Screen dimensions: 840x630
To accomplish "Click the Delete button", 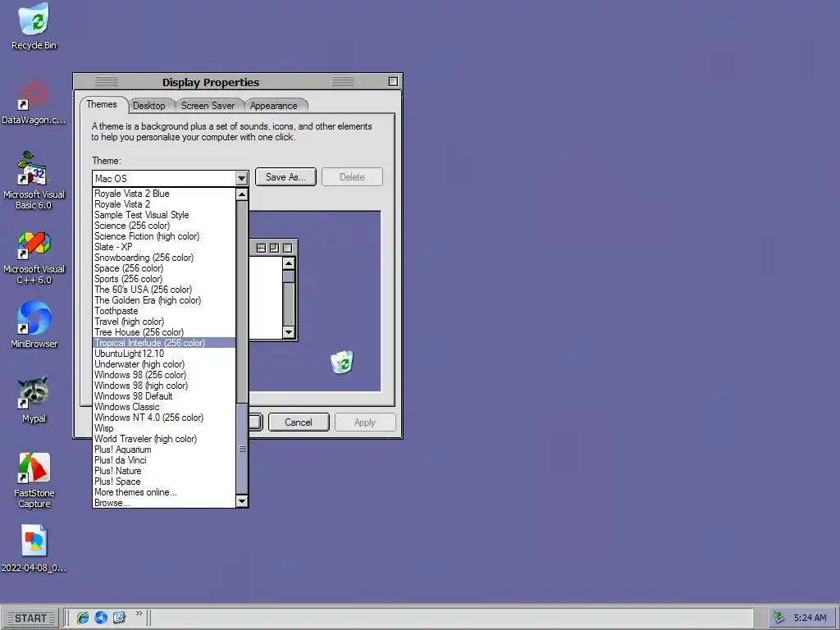I will pyautogui.click(x=352, y=177).
